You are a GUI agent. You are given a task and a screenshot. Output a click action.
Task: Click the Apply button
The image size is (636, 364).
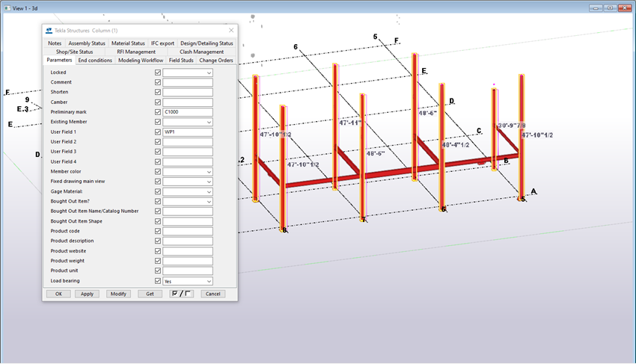point(87,294)
